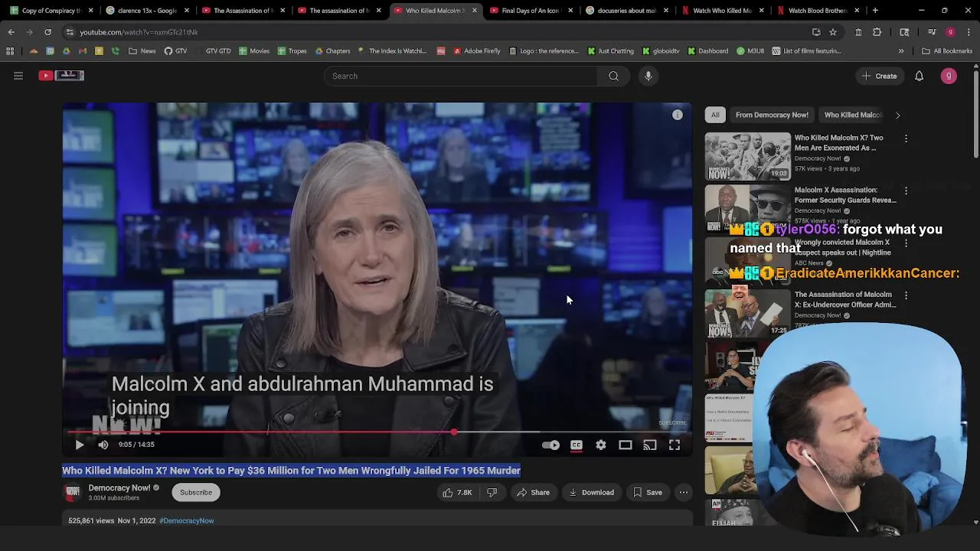Toggle autoplay switch in player
The width and height of the screenshot is (980, 551).
point(550,445)
